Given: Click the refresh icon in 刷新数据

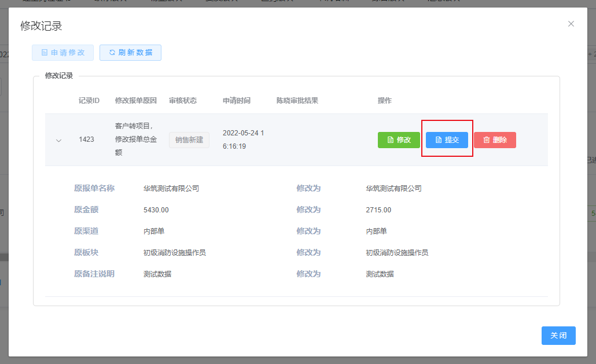Looking at the screenshot, I should (112, 53).
